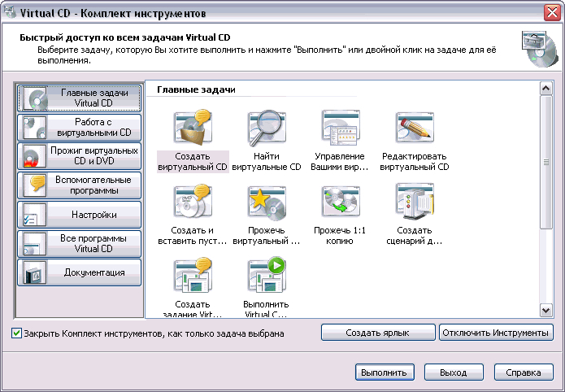Select the Управление Вашими вир... icon
This screenshot has height=392, width=565.
pos(341,127)
